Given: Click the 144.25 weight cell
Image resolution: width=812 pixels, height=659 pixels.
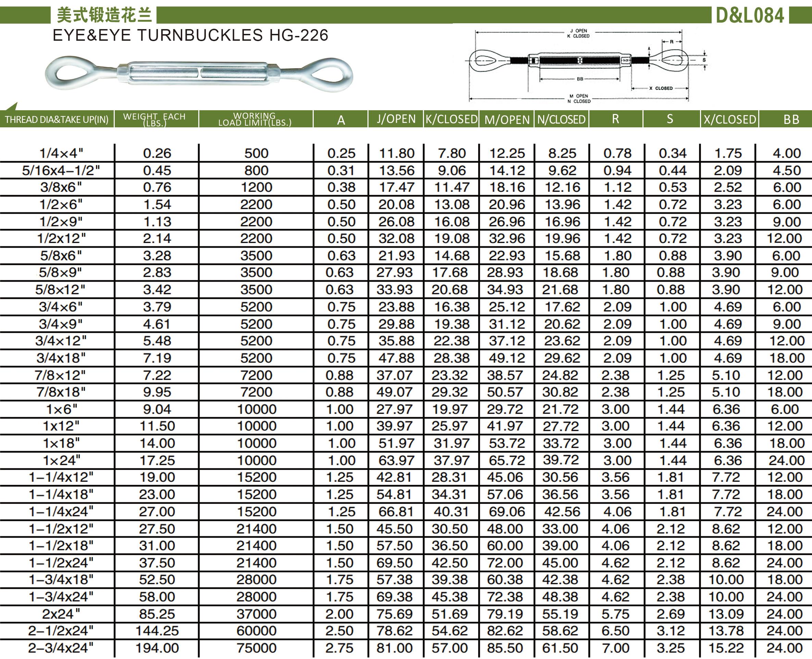Looking at the screenshot, I should click(157, 631).
